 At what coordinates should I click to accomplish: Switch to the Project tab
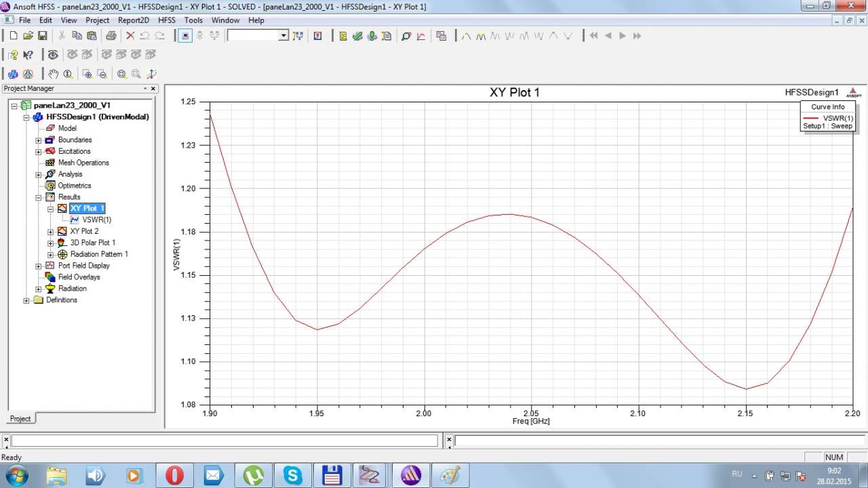pos(20,418)
